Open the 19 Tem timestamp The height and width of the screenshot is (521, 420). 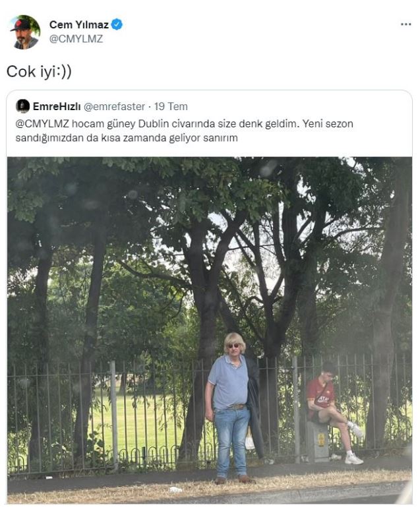tap(171, 106)
